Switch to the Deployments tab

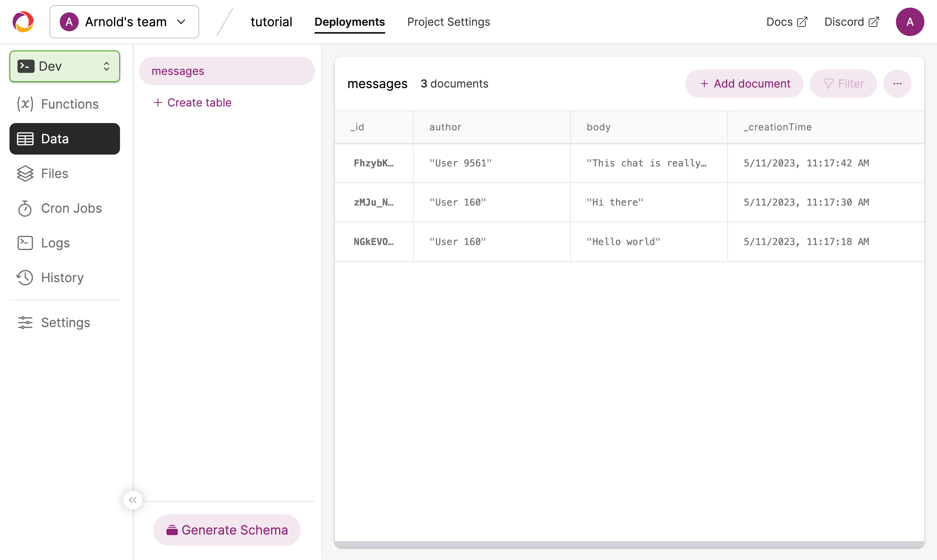coord(349,22)
